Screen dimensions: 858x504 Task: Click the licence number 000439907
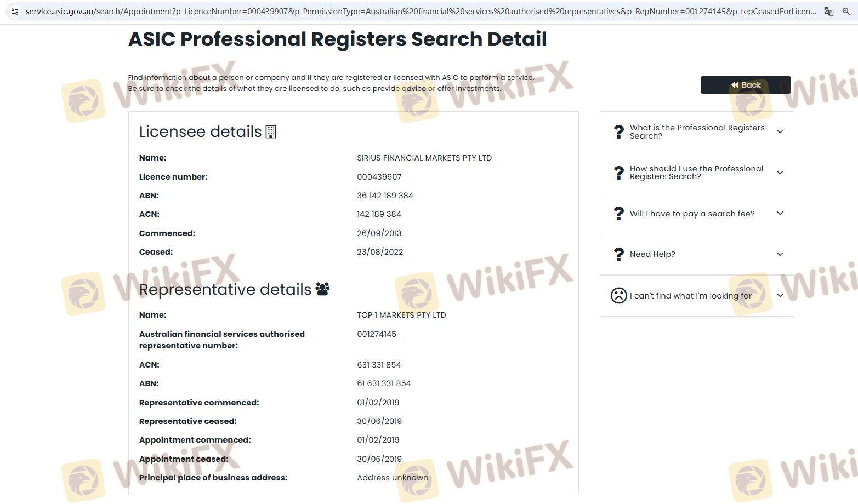[379, 177]
